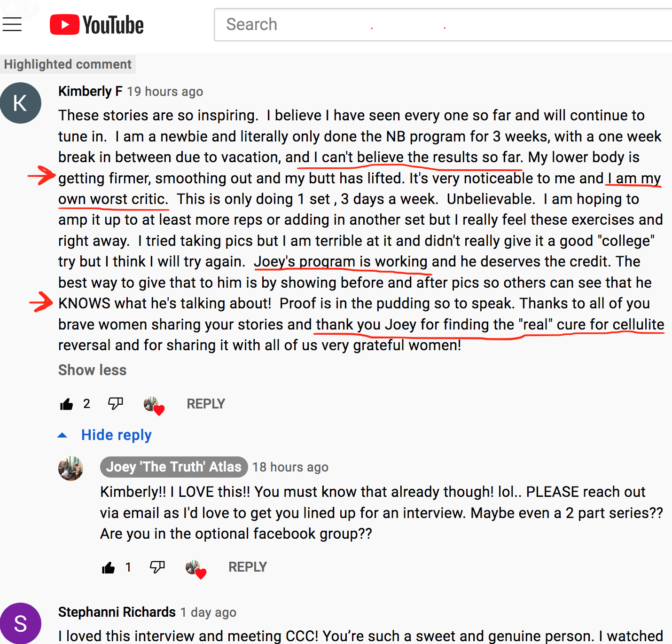Screen dimensions: 672x644
Task: Like Joey's reply with thumbs up
Action: [x=109, y=568]
